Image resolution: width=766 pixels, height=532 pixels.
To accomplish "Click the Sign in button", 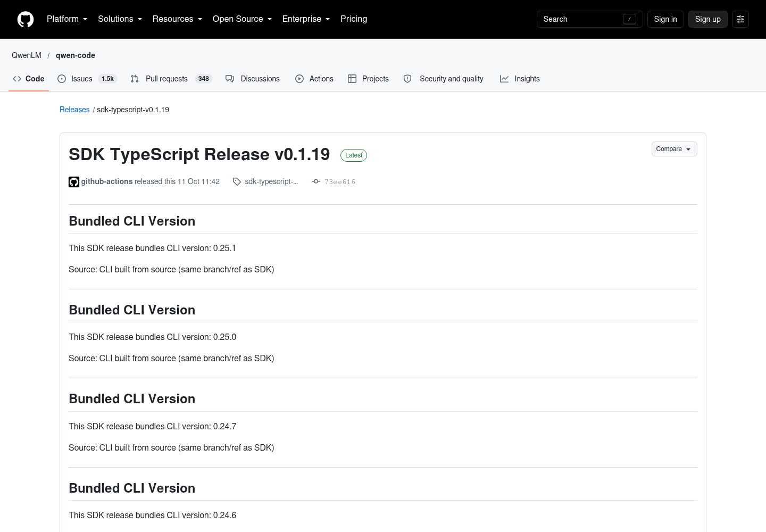I will pyautogui.click(x=665, y=19).
